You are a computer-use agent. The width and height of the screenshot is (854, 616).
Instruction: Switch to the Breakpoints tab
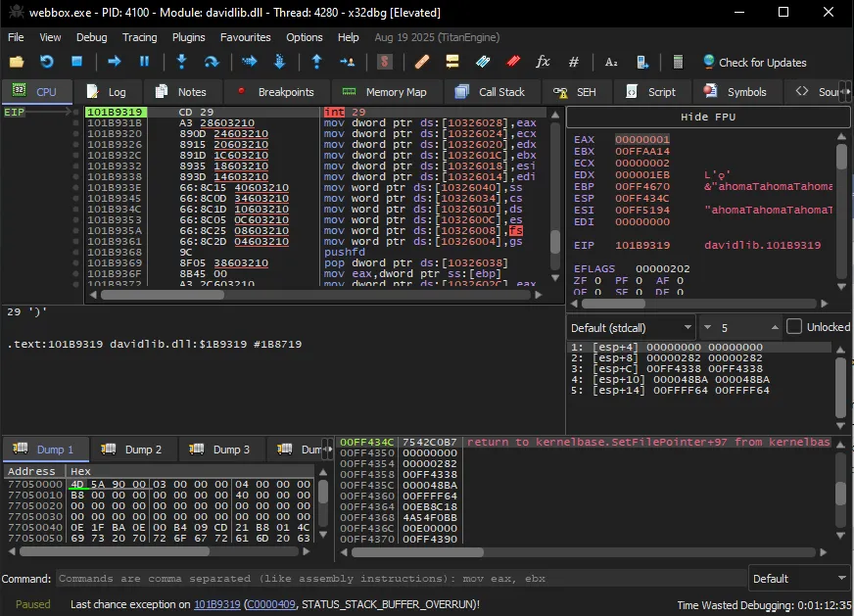(x=276, y=92)
